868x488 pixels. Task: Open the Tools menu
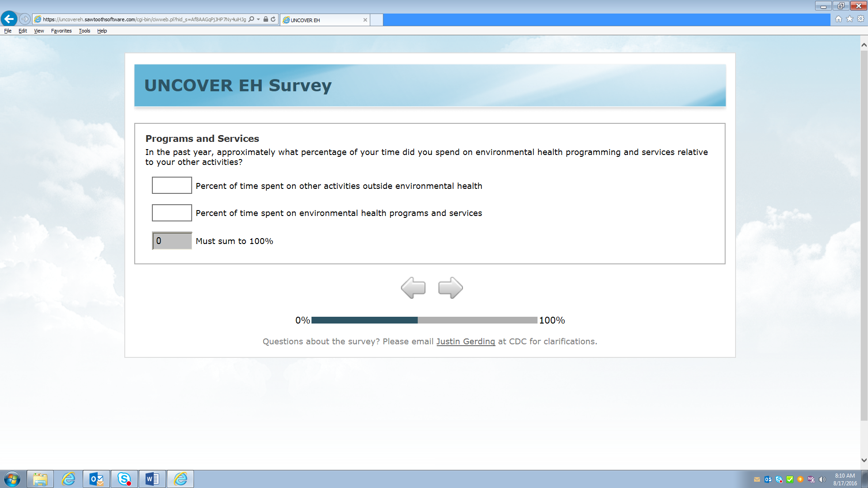[84, 31]
